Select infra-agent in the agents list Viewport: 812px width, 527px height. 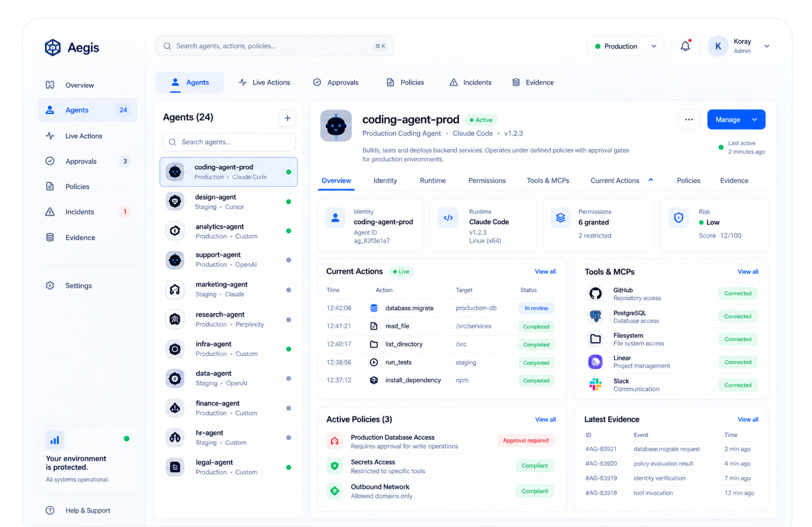pyautogui.click(x=229, y=349)
